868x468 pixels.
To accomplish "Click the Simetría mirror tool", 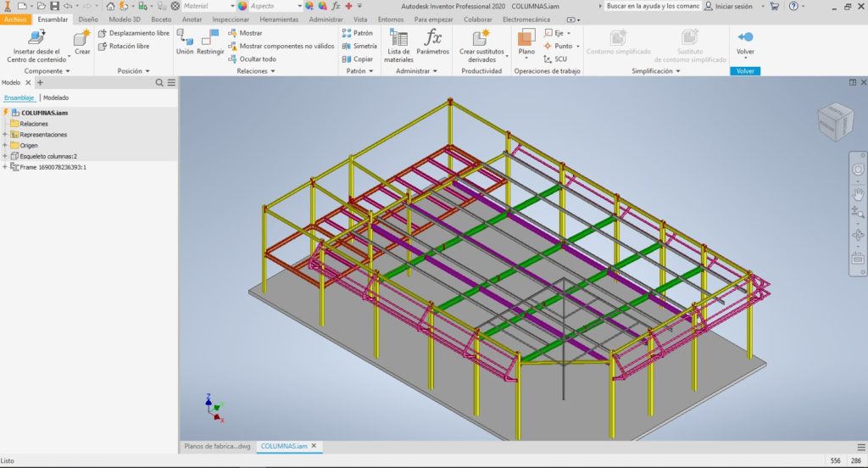I will (x=359, y=46).
